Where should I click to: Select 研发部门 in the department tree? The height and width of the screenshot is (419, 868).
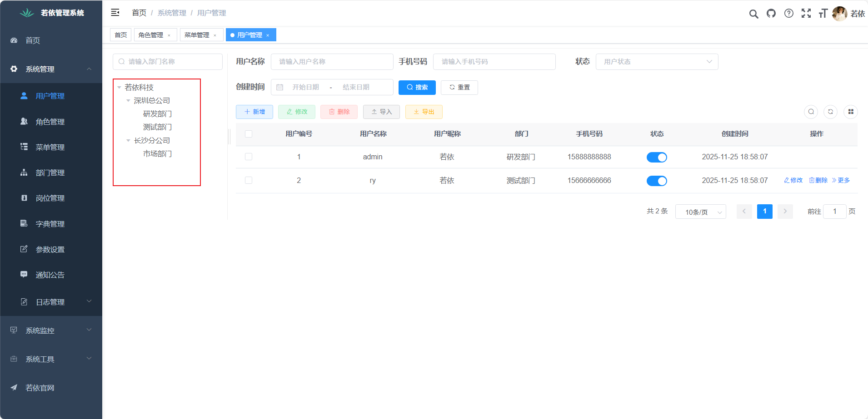158,114
